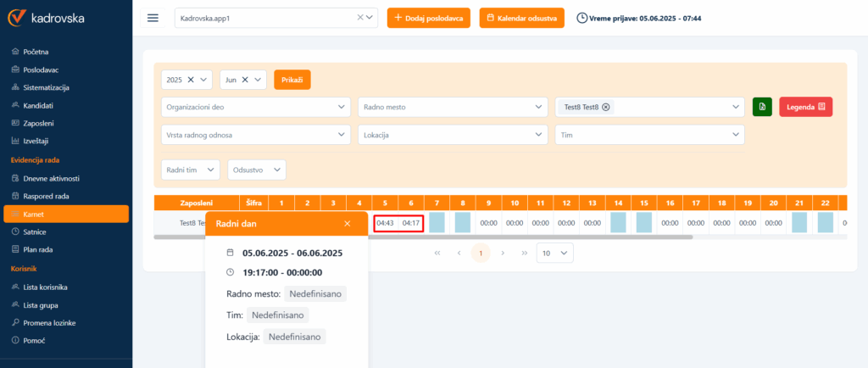The width and height of the screenshot is (868, 368).
Task: Select Zaposleni in the sidebar
Action: (41, 123)
